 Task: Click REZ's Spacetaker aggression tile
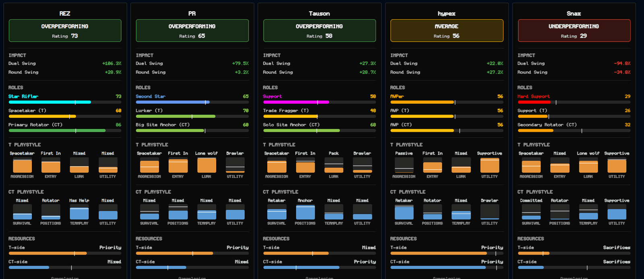22,165
